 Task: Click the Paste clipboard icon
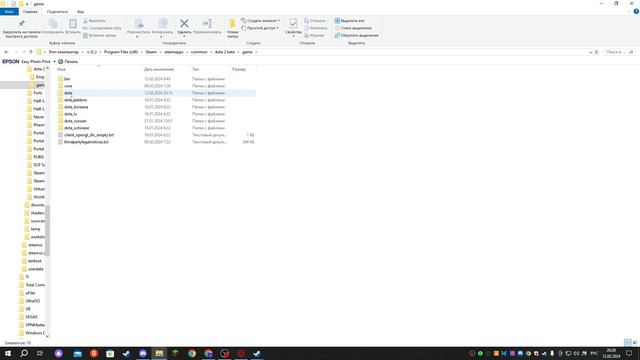pyautogui.click(x=73, y=24)
